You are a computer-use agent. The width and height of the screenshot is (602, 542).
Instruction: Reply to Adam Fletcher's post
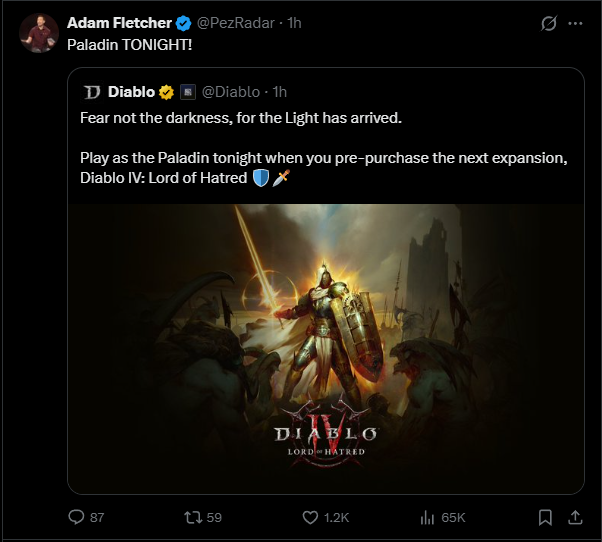point(75,517)
